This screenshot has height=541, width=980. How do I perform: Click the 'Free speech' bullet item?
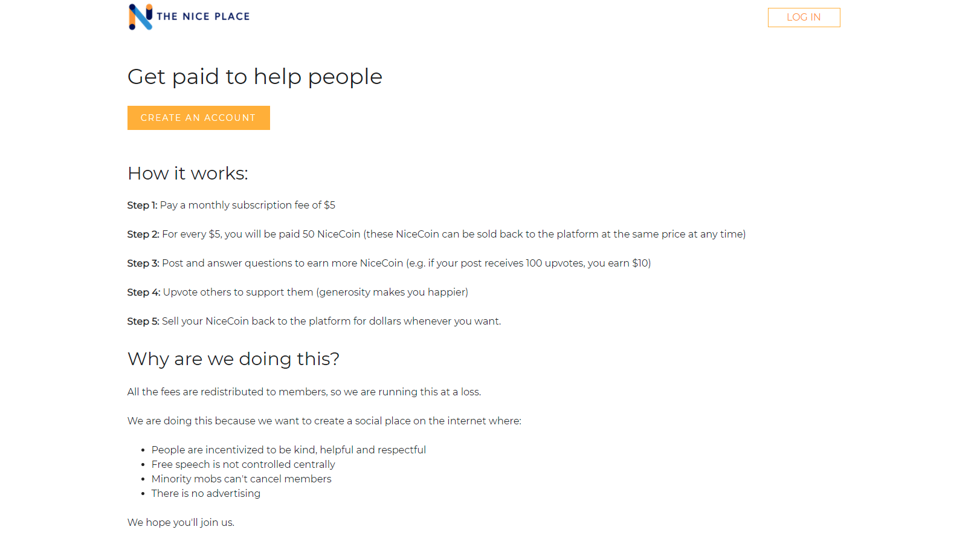tap(243, 464)
